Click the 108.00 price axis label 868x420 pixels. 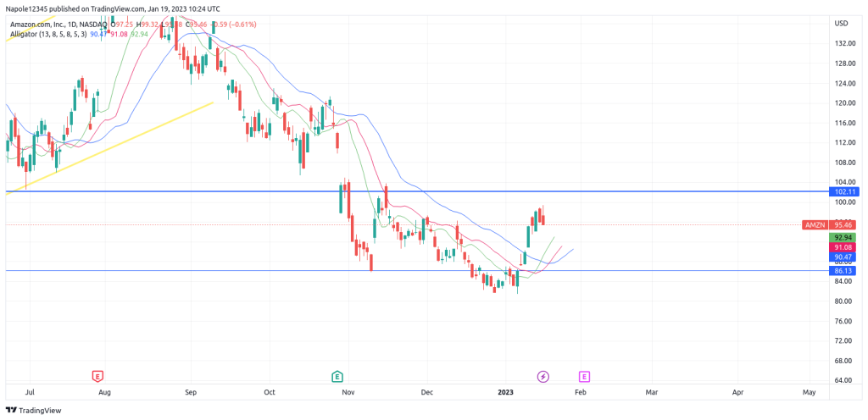point(843,163)
